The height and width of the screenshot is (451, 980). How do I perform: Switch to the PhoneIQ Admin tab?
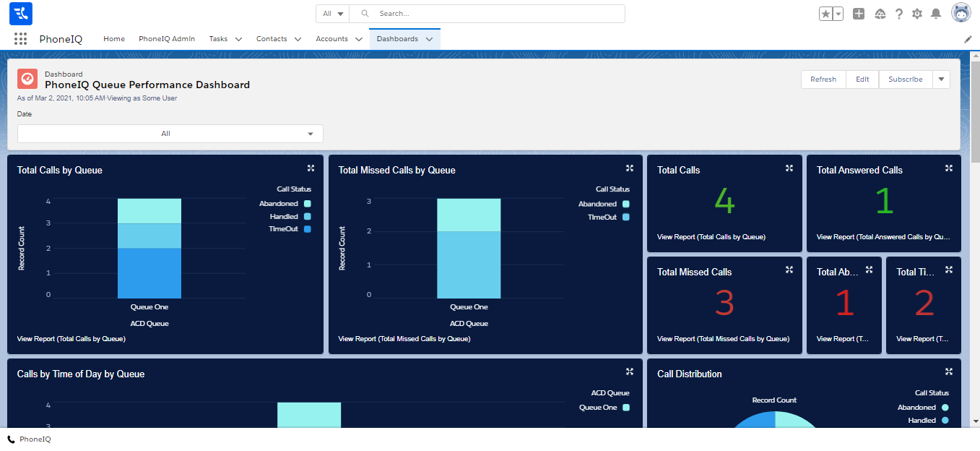tap(167, 39)
